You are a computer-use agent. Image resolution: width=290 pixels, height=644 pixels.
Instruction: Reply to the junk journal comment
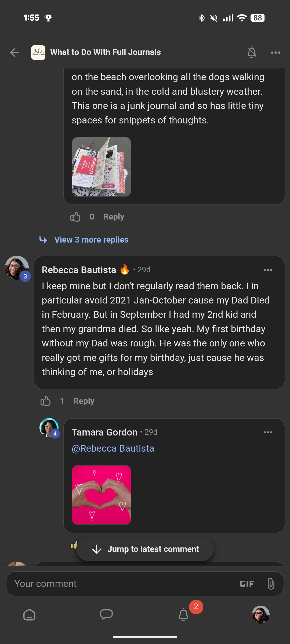tap(114, 217)
